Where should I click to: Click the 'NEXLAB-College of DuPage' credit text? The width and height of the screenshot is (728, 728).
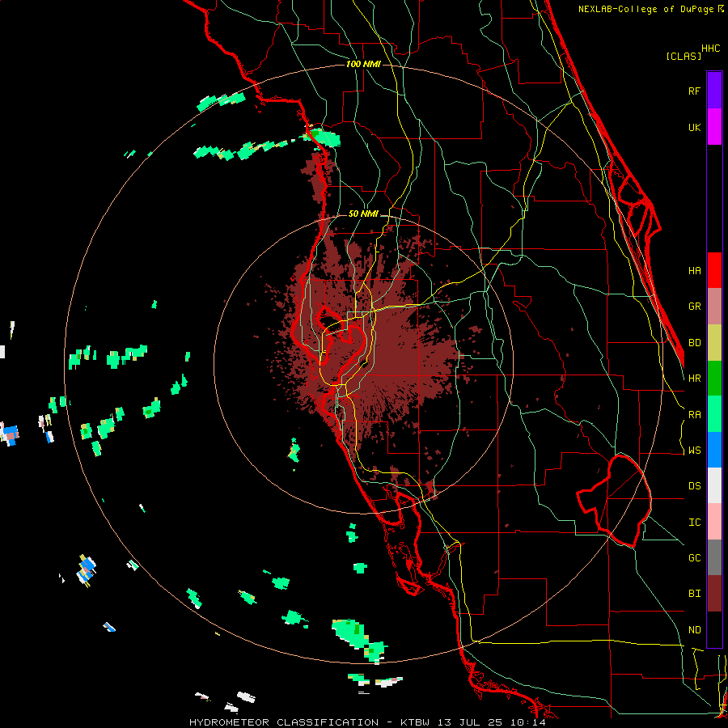645,9
